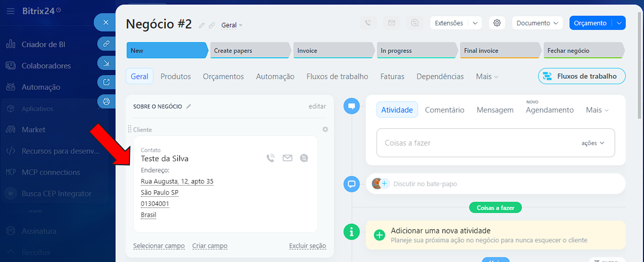Select the Comentário tab

444,110
